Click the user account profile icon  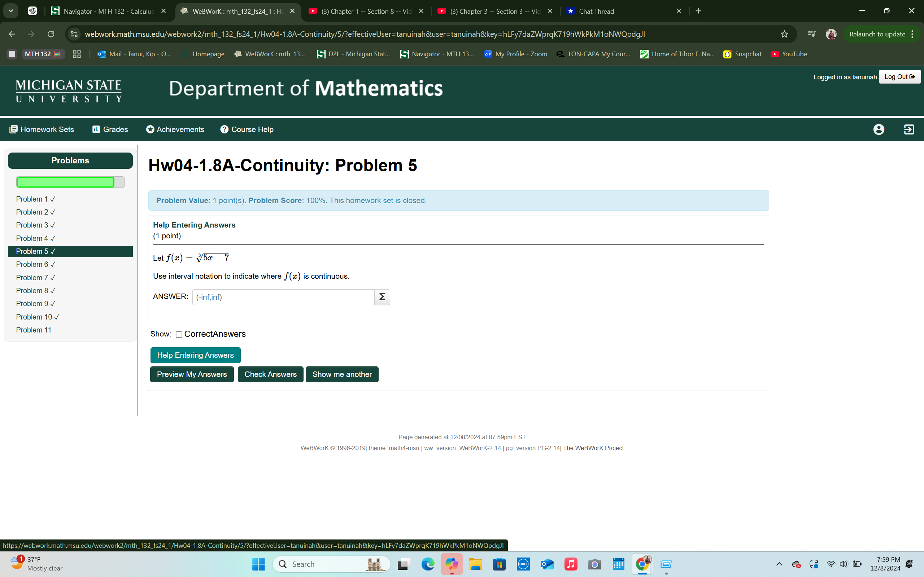pos(879,129)
